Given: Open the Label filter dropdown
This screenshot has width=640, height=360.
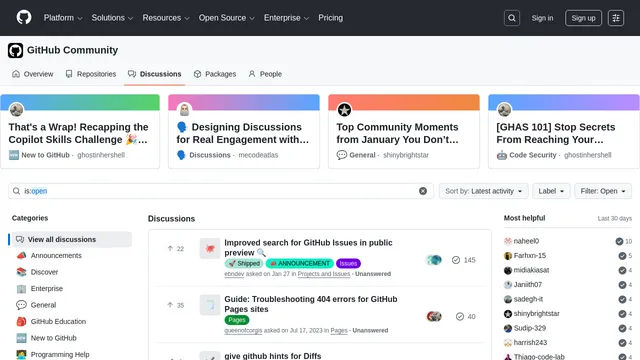Looking at the screenshot, I should click(x=551, y=191).
